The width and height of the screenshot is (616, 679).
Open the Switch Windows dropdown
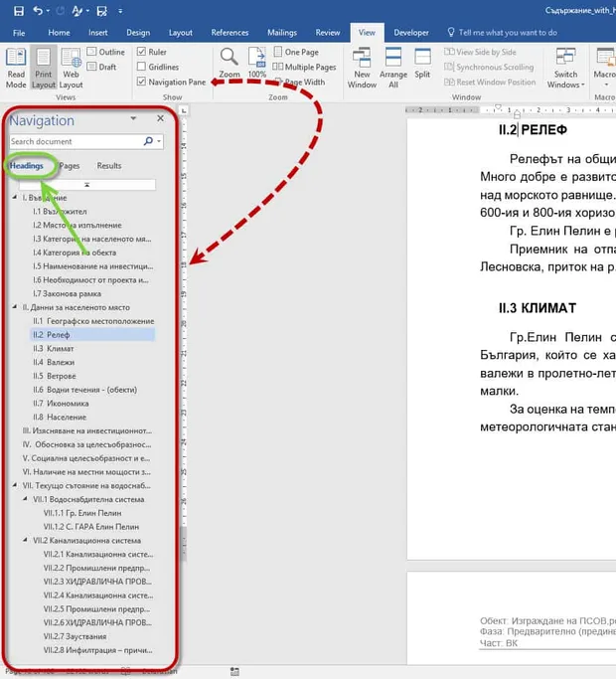click(565, 69)
